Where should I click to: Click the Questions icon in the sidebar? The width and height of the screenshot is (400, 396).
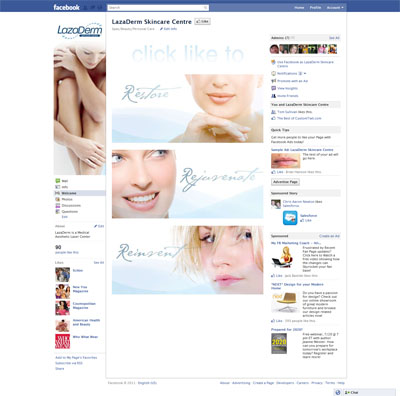tap(58, 211)
